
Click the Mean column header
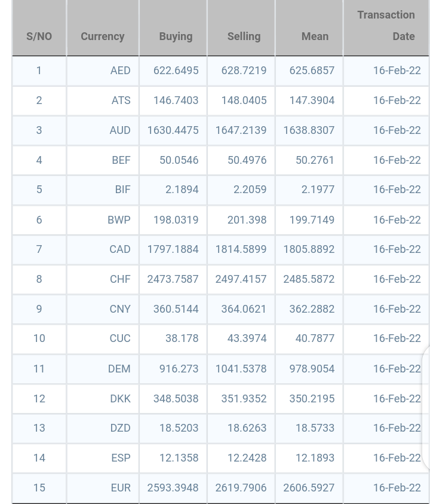[x=315, y=36]
